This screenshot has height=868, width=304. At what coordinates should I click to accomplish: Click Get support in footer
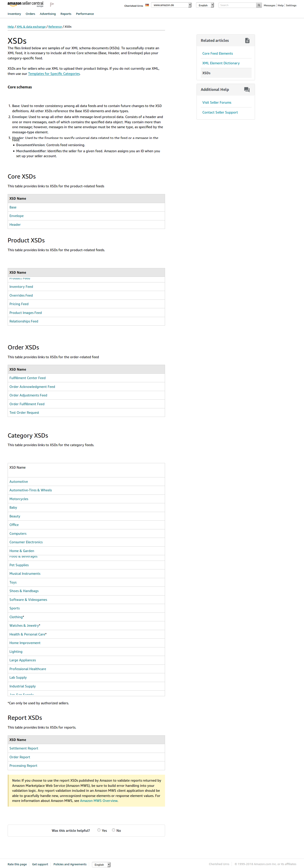coord(40,864)
